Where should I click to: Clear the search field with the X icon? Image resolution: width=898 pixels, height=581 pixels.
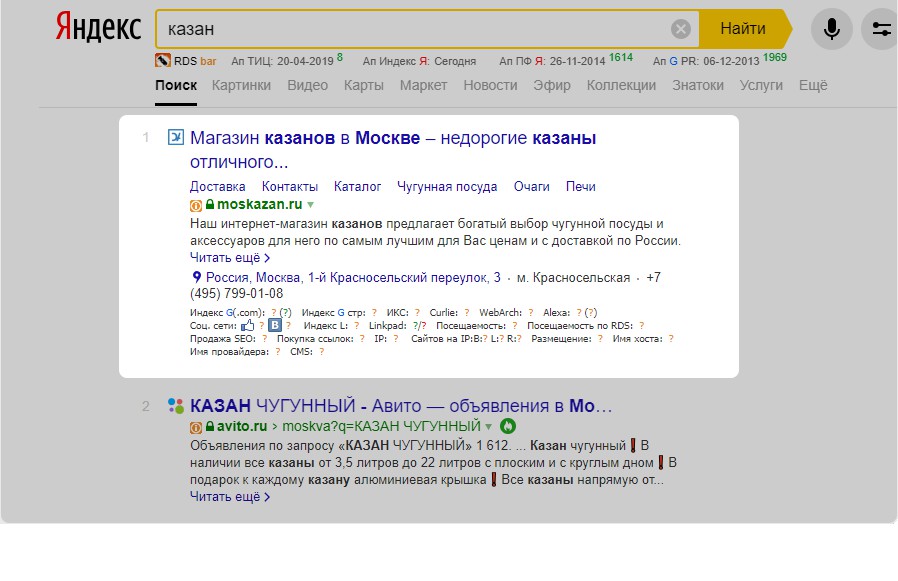coord(680,29)
